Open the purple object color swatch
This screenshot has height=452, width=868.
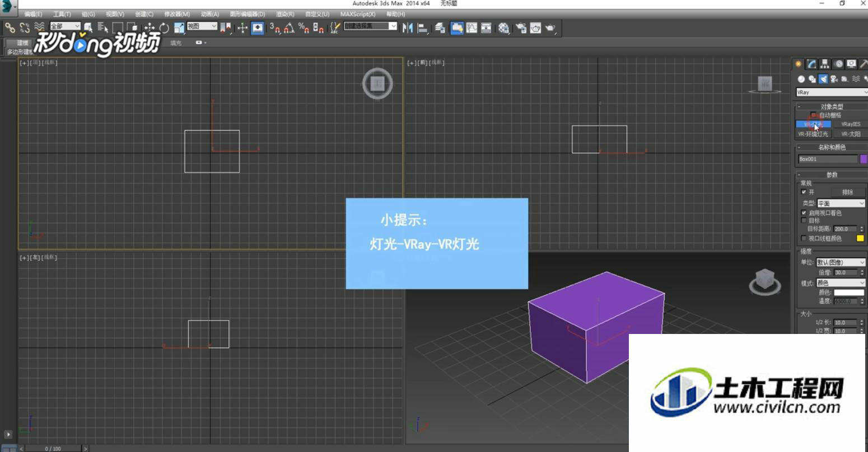pyautogui.click(x=864, y=159)
